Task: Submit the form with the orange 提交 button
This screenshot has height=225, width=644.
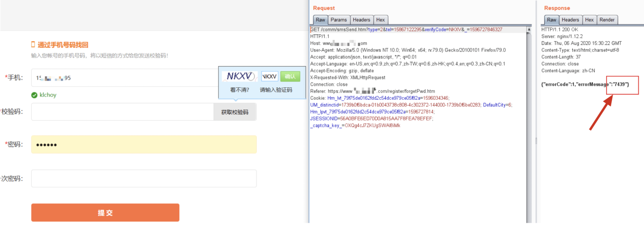Action: (x=105, y=213)
